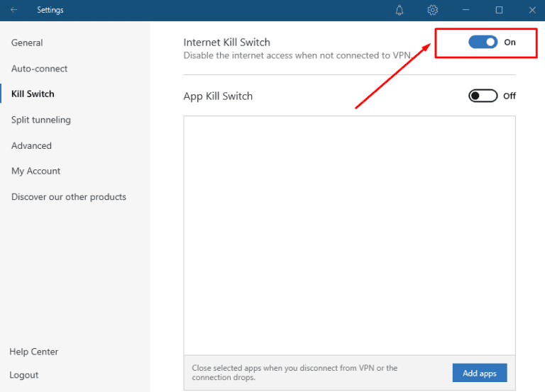Click inside the empty app list box
Image resolution: width=545 pixels, height=392 pixels.
point(349,234)
